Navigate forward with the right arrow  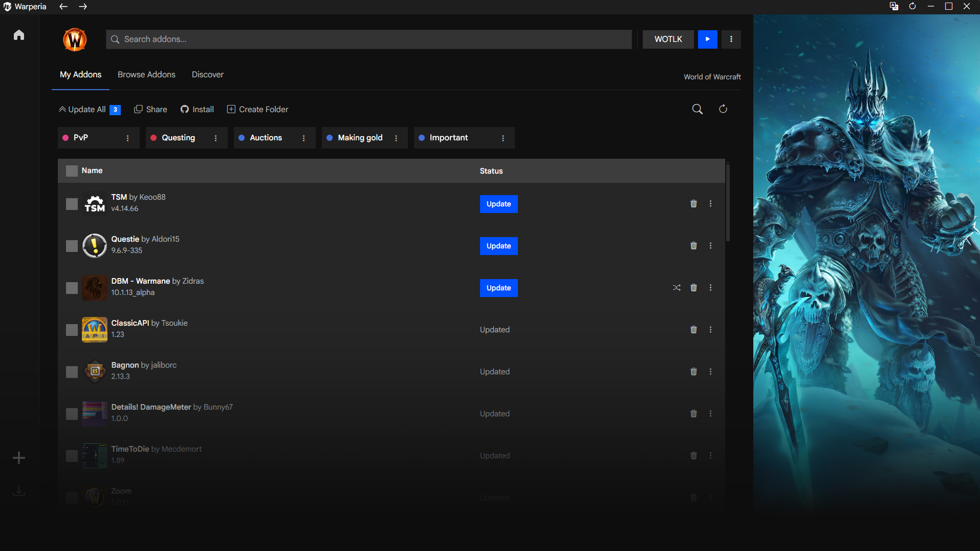pyautogui.click(x=83, y=7)
